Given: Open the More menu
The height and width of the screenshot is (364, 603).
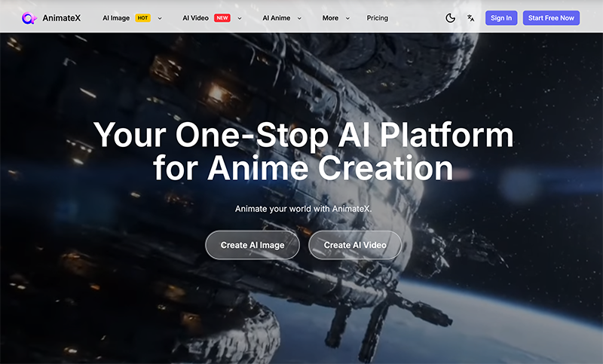Looking at the screenshot, I should click(x=330, y=18).
